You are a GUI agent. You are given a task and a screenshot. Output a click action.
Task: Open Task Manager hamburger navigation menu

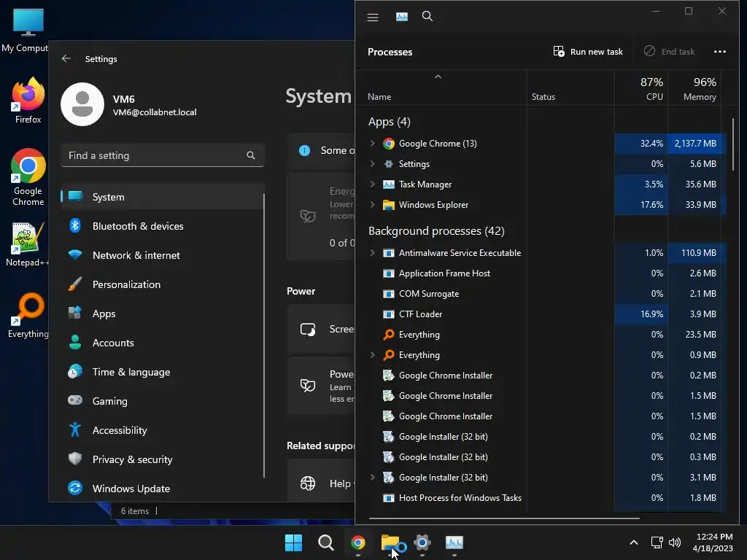click(373, 17)
